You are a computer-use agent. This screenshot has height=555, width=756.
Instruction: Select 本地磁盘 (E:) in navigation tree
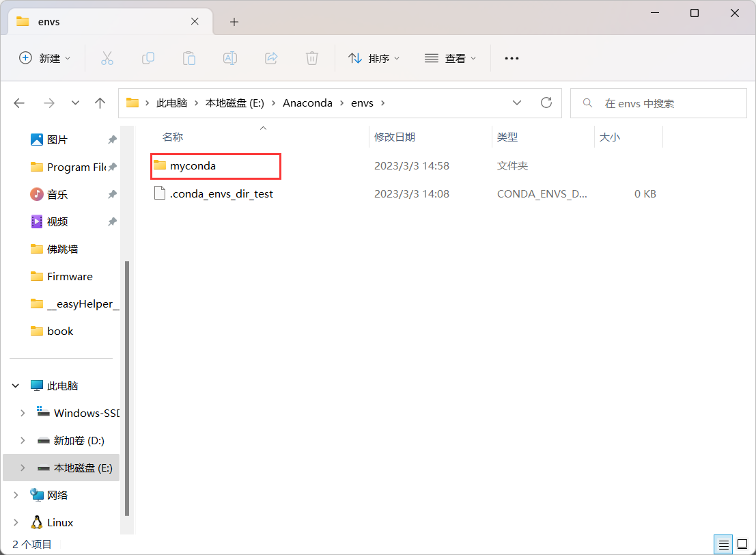coord(83,468)
